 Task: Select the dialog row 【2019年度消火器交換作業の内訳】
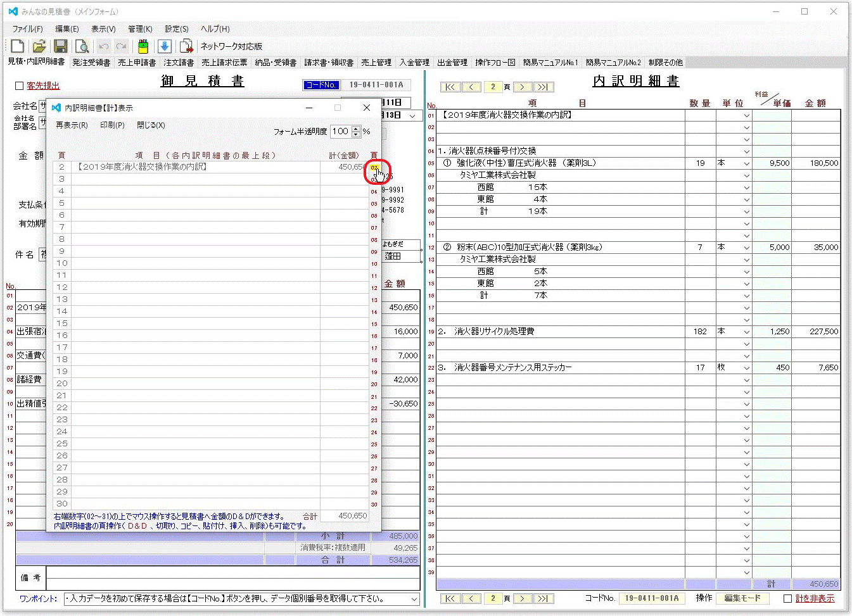[195, 167]
